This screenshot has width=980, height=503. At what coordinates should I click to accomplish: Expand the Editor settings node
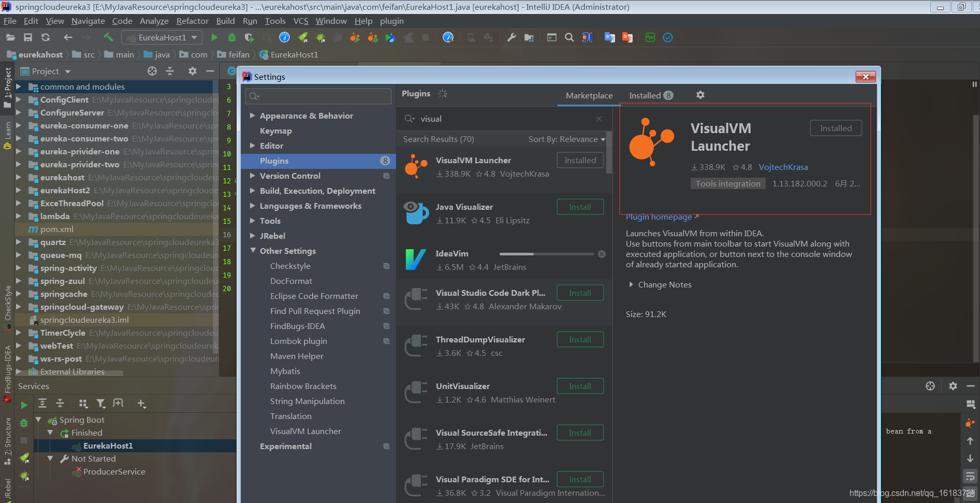[253, 146]
